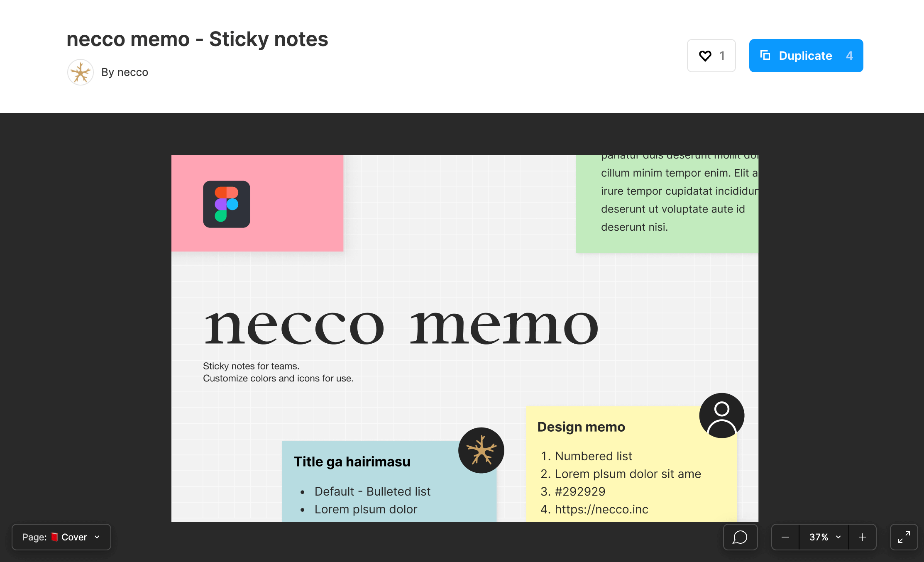This screenshot has width=924, height=562.
Task: Click the user profile avatar on yellow note
Action: click(x=722, y=415)
